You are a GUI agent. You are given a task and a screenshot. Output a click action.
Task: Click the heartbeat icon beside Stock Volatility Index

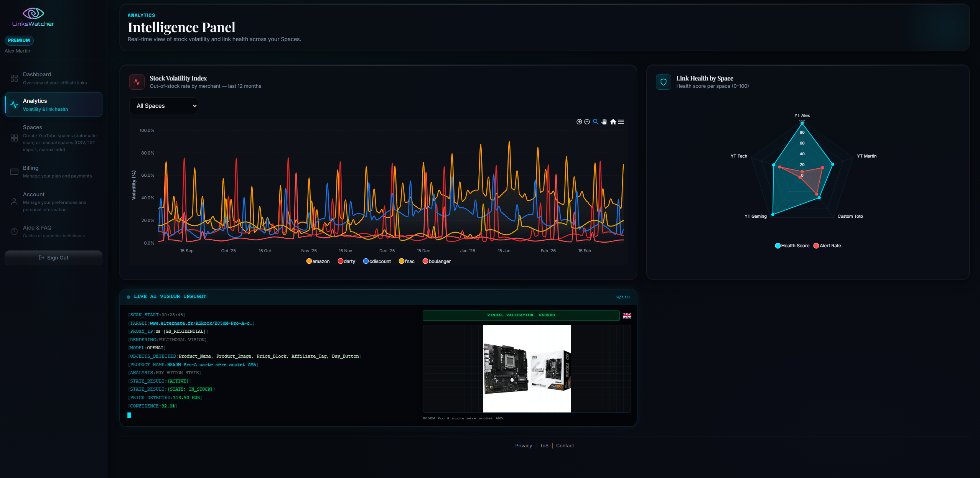click(137, 82)
